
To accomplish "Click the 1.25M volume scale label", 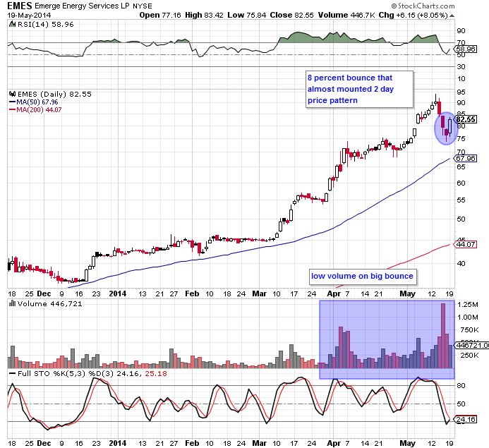I will click(x=468, y=305).
